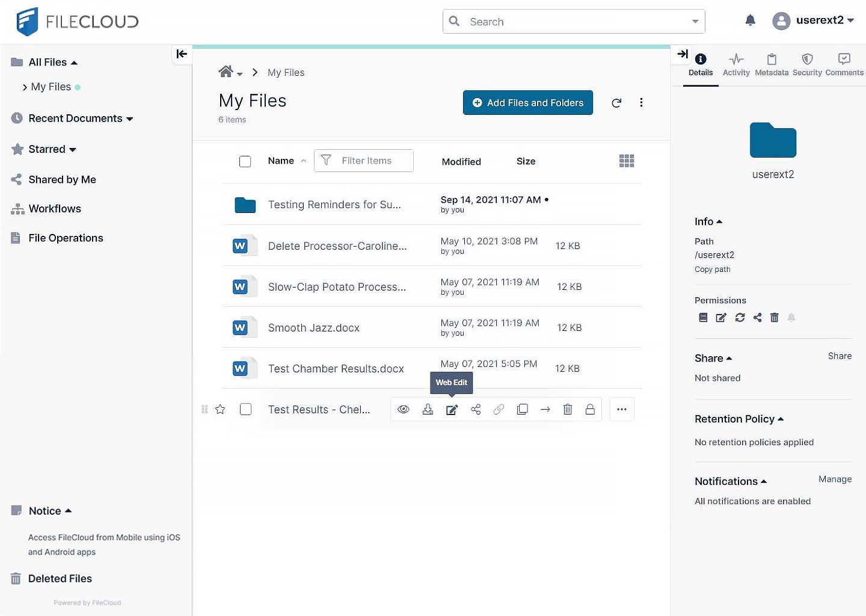Screen dimensions: 866x616
Task: Switch to the Activity tab
Action: coord(736,65)
